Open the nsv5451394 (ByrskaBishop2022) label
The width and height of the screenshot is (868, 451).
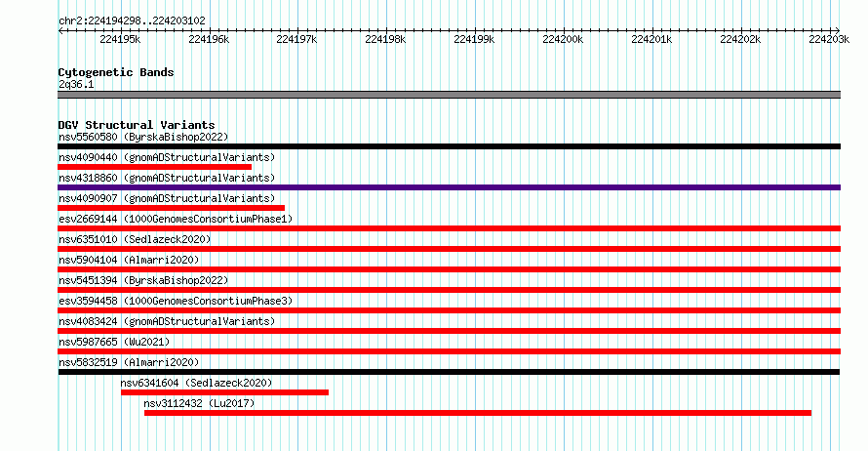coord(143,280)
